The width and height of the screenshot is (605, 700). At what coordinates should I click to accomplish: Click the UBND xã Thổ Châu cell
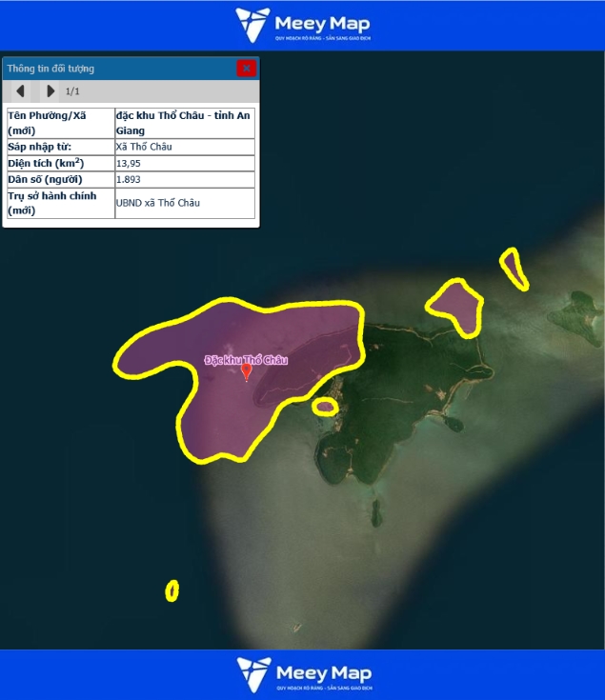158,203
